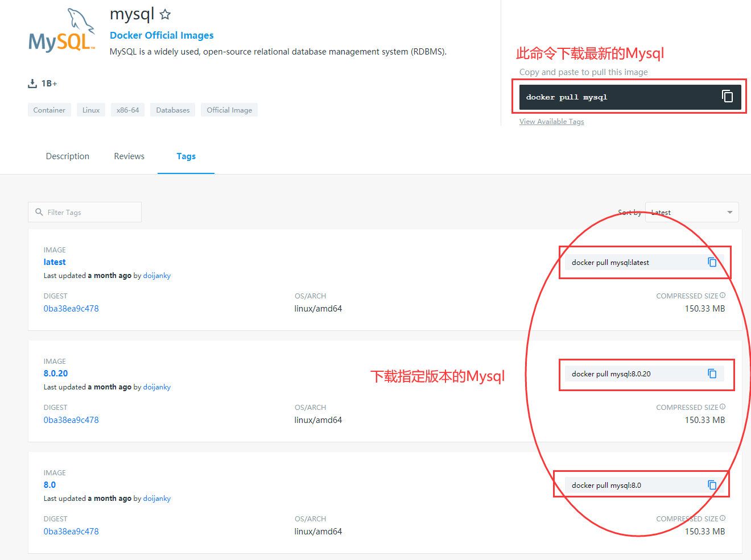Select docker pull mysql:latest text
This screenshot has height=560, width=751.
pyautogui.click(x=610, y=263)
